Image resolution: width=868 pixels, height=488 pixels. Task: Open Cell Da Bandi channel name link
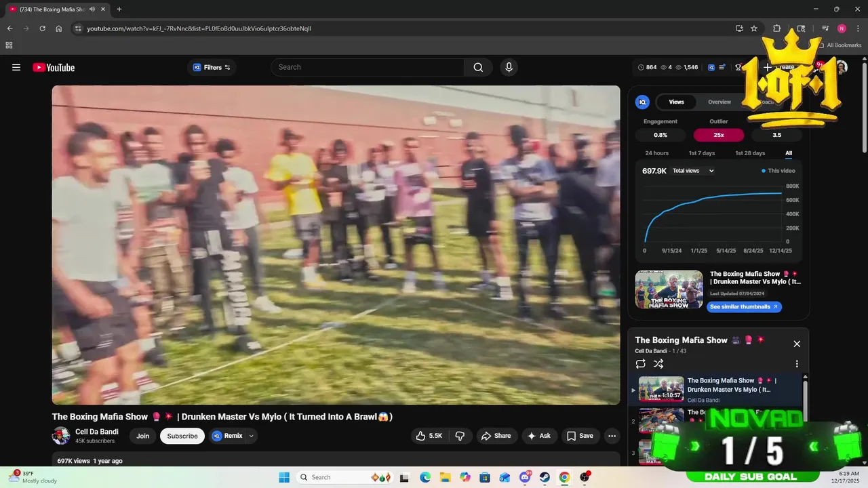click(x=97, y=432)
